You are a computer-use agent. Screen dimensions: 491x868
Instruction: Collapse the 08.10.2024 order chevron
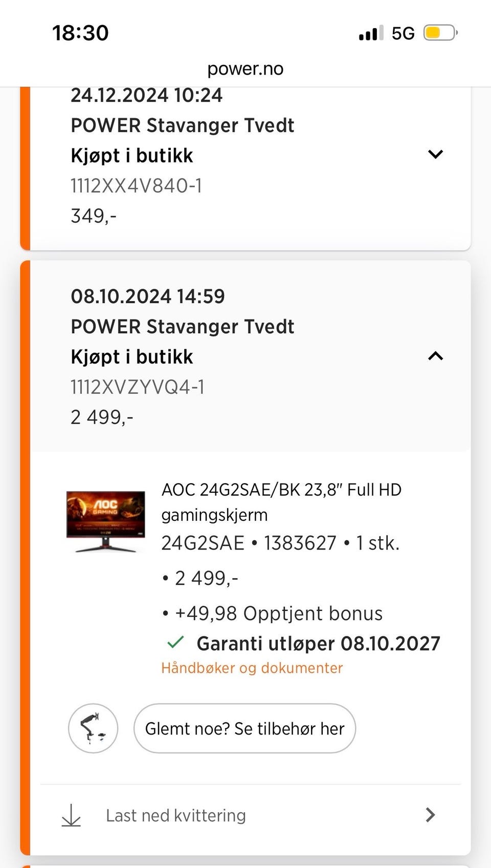(435, 356)
